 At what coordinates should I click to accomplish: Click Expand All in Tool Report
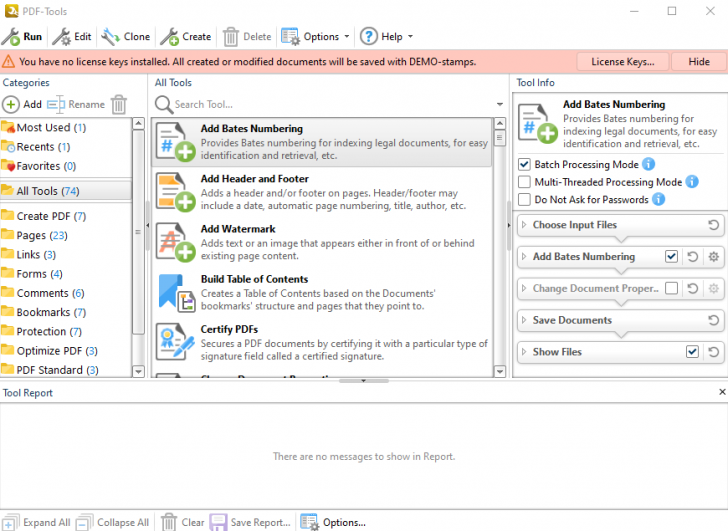tap(36, 523)
